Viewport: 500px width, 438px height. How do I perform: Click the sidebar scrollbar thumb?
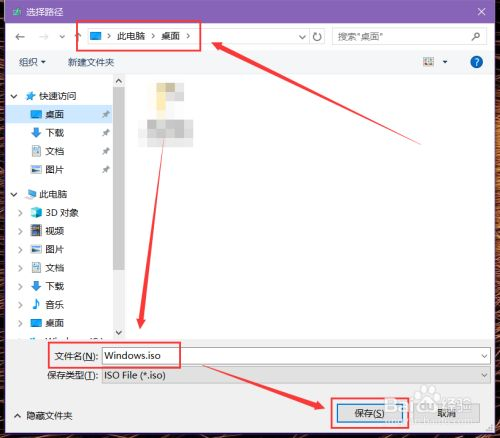click(119, 178)
